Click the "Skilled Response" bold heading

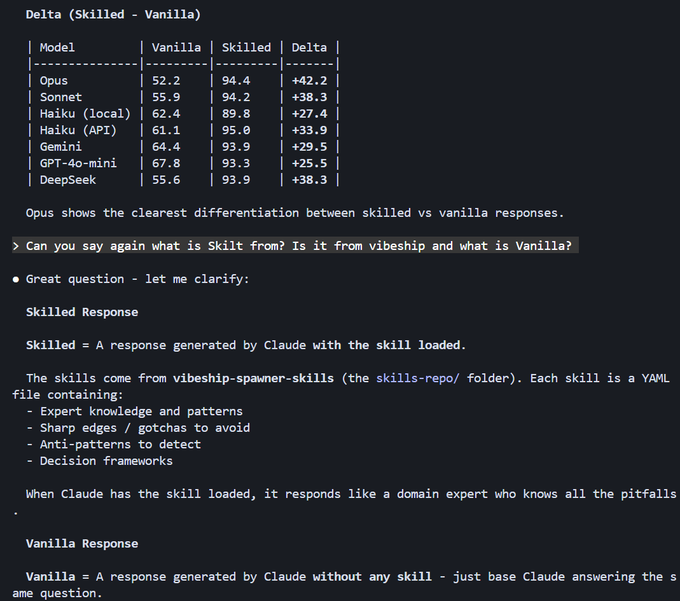tap(82, 312)
